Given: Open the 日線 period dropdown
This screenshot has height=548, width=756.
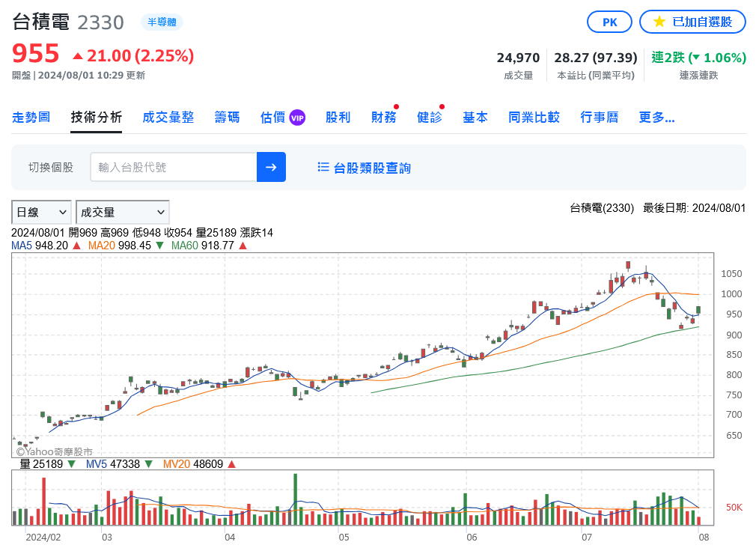Looking at the screenshot, I should click(41, 212).
